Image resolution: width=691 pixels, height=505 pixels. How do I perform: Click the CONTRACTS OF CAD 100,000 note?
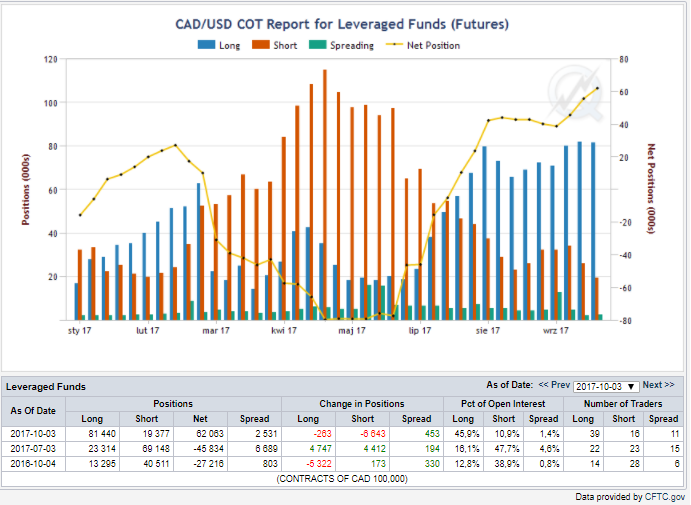tap(342, 479)
